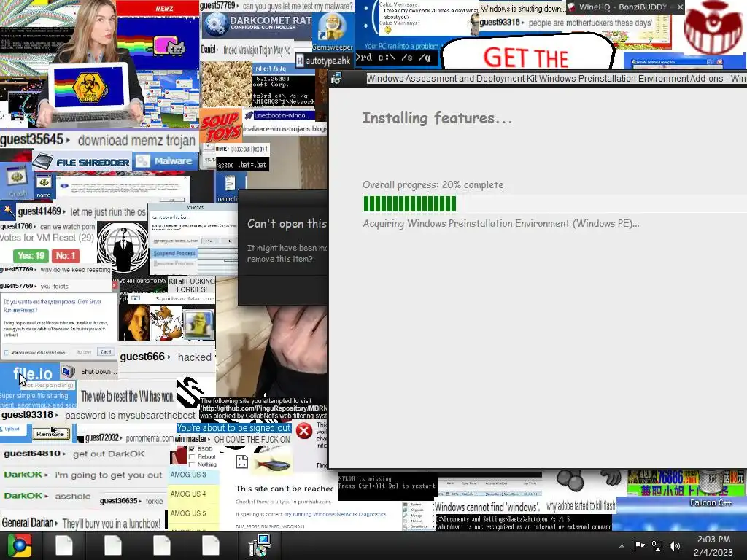
Task: Tick 'Abandon unsaved data and shut down' checkbox
Action: pyautogui.click(x=7, y=352)
